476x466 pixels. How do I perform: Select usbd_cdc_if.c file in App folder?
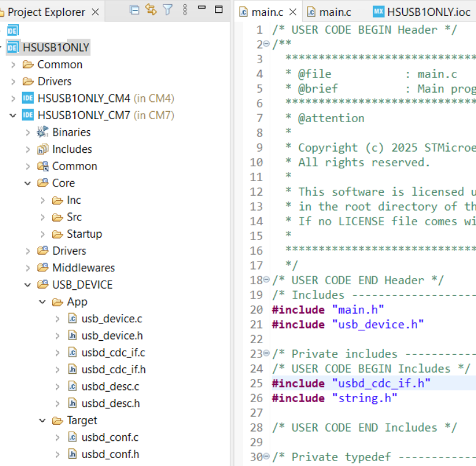pos(113,352)
